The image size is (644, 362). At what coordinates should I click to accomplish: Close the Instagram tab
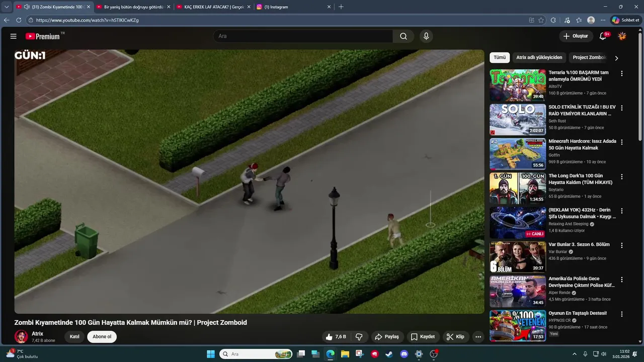pyautogui.click(x=329, y=7)
